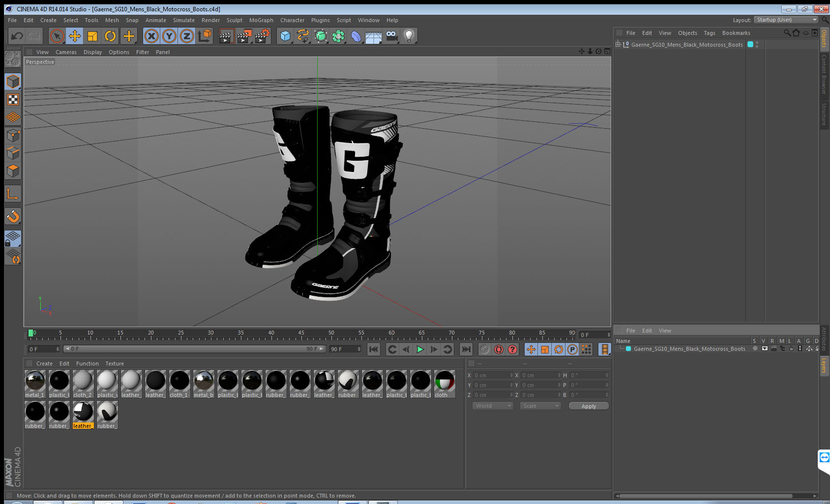Toggle snapping magnet icon

pos(13,216)
